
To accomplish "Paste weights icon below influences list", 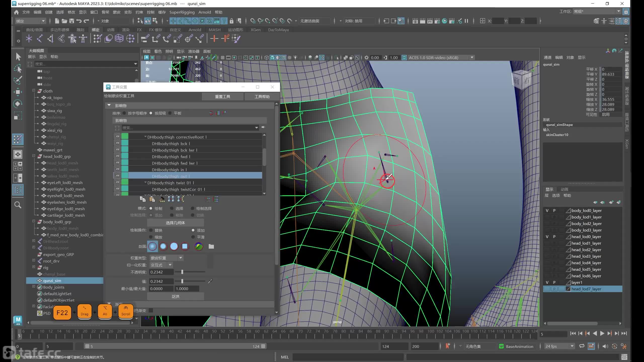I will [x=152, y=199].
